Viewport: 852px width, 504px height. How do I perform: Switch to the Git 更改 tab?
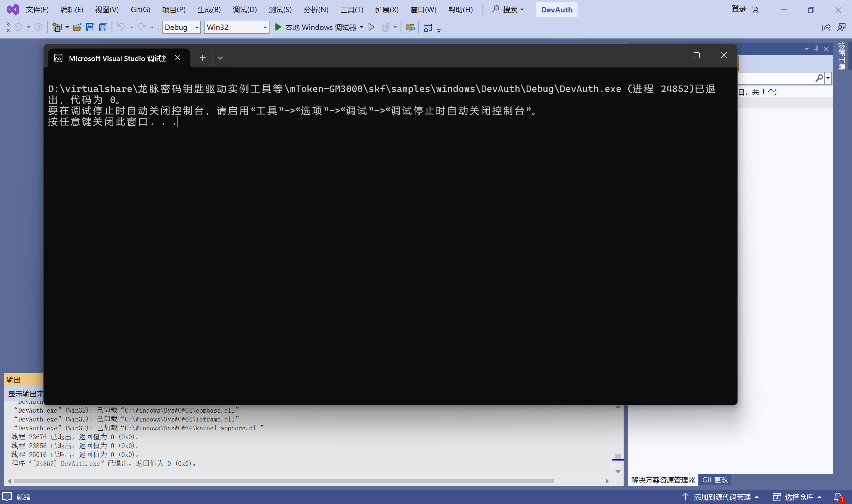point(715,479)
